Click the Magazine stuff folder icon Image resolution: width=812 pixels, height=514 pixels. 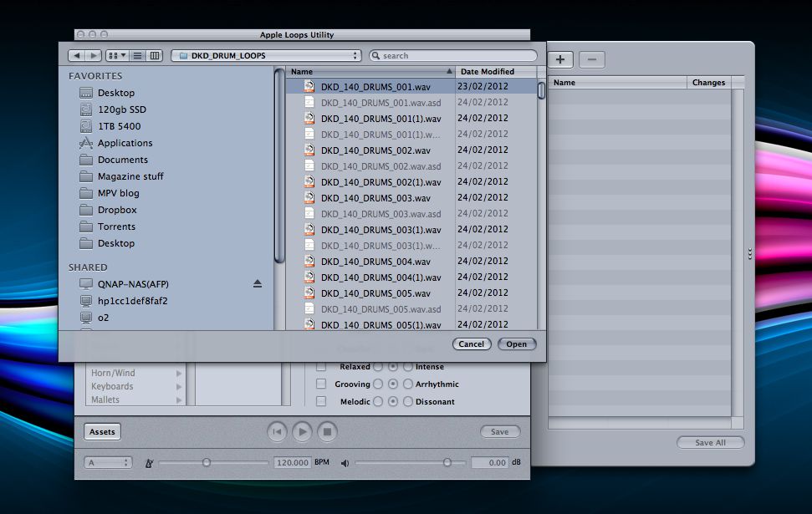click(86, 176)
